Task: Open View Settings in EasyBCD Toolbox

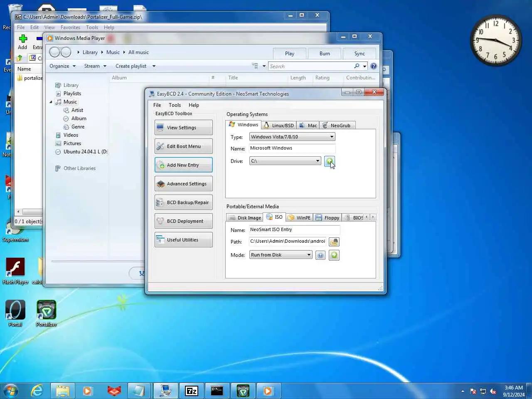Action: point(183,128)
